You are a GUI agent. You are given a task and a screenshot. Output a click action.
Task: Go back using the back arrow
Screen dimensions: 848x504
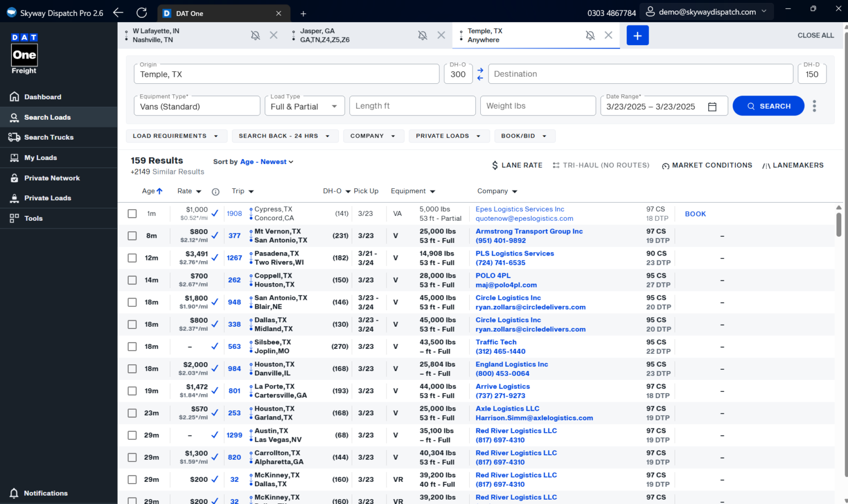pos(118,13)
